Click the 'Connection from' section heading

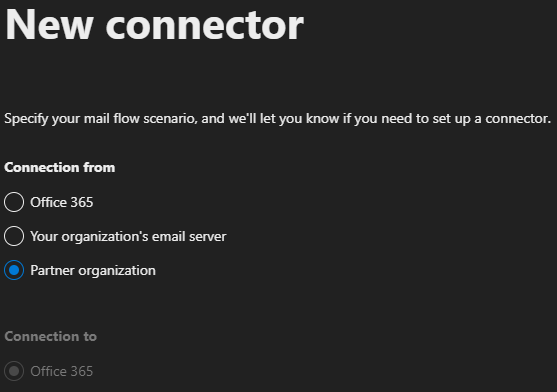60,167
